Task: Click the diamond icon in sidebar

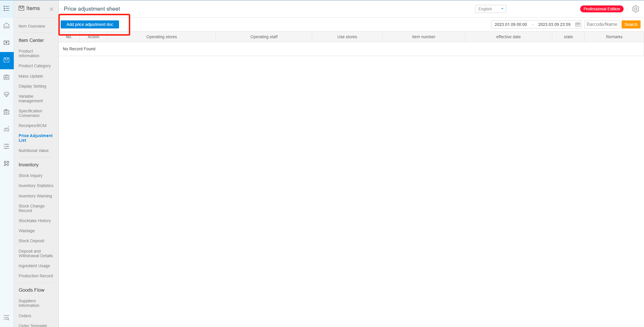Action: pyautogui.click(x=7, y=95)
